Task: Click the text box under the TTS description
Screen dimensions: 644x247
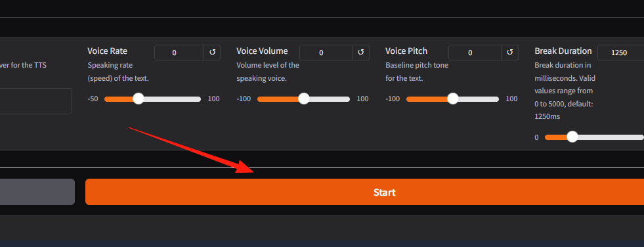Action: pos(35,101)
